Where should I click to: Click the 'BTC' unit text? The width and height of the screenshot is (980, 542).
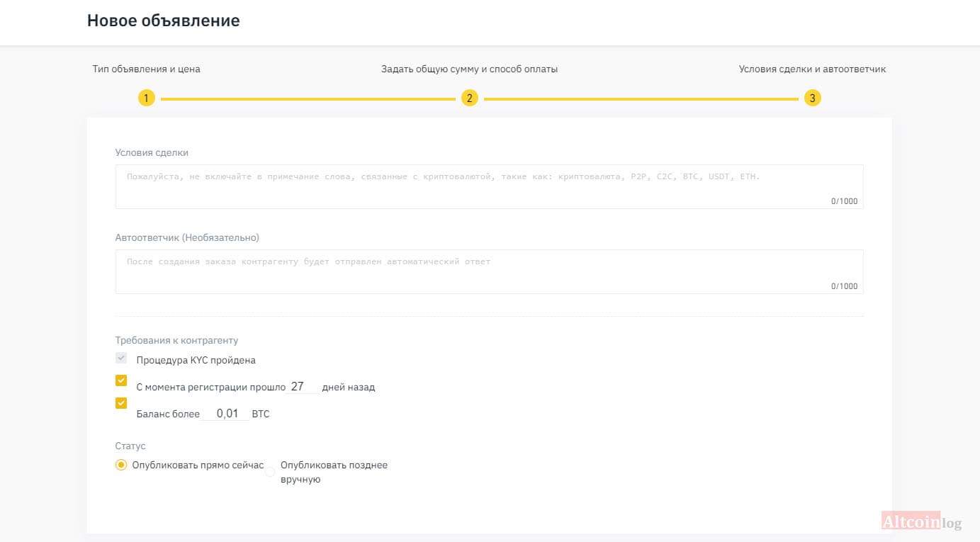click(261, 414)
